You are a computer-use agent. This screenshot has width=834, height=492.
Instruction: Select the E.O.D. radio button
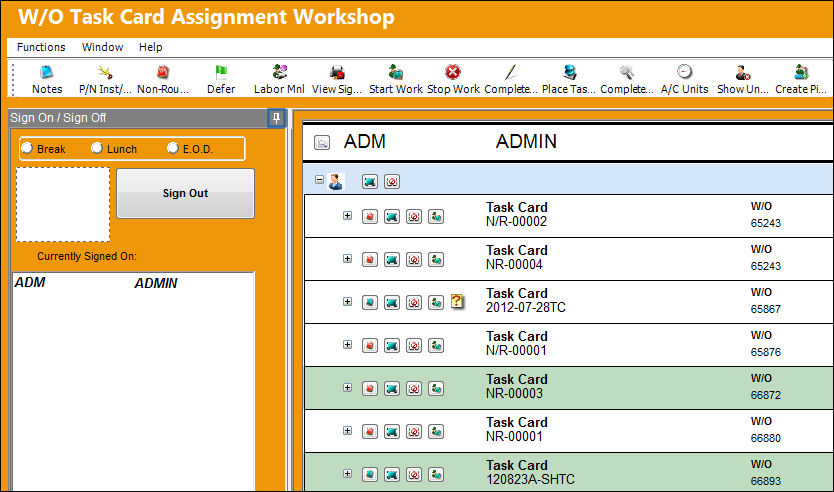tap(172, 148)
